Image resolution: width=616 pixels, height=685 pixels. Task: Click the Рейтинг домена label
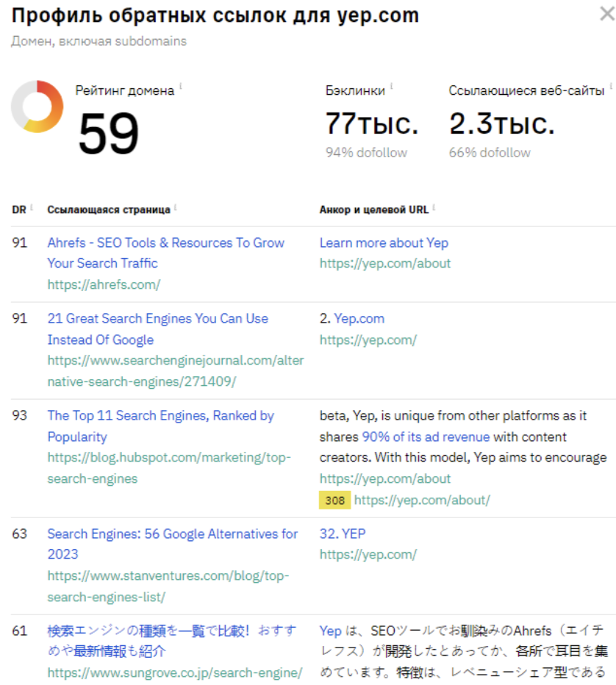click(124, 90)
